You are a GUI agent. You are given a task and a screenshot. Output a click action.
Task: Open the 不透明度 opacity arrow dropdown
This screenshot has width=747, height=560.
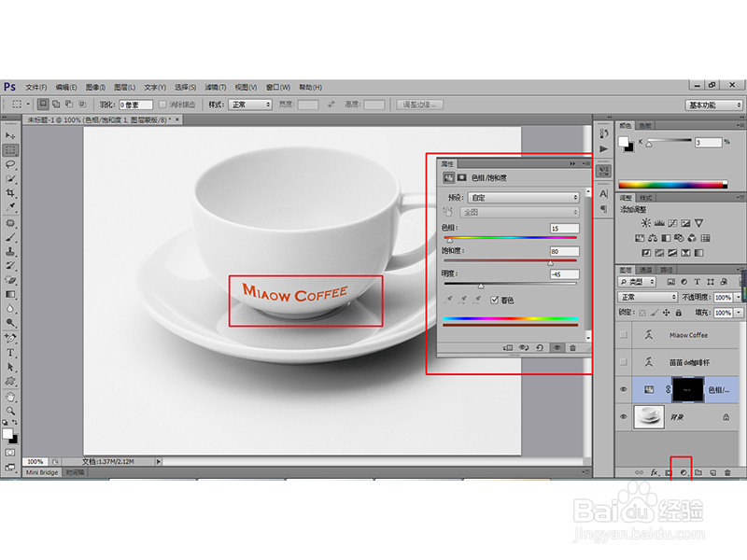(739, 297)
